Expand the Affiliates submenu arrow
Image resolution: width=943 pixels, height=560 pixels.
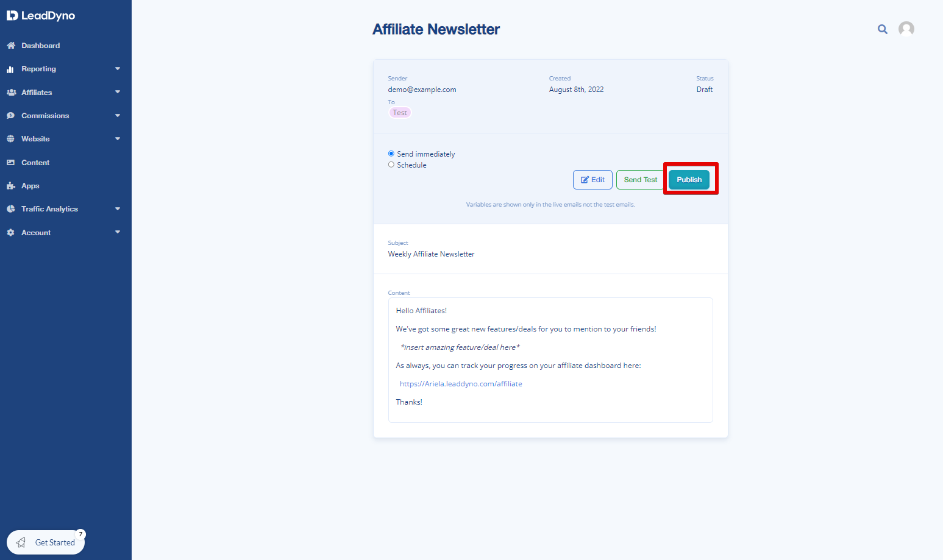pyautogui.click(x=118, y=92)
